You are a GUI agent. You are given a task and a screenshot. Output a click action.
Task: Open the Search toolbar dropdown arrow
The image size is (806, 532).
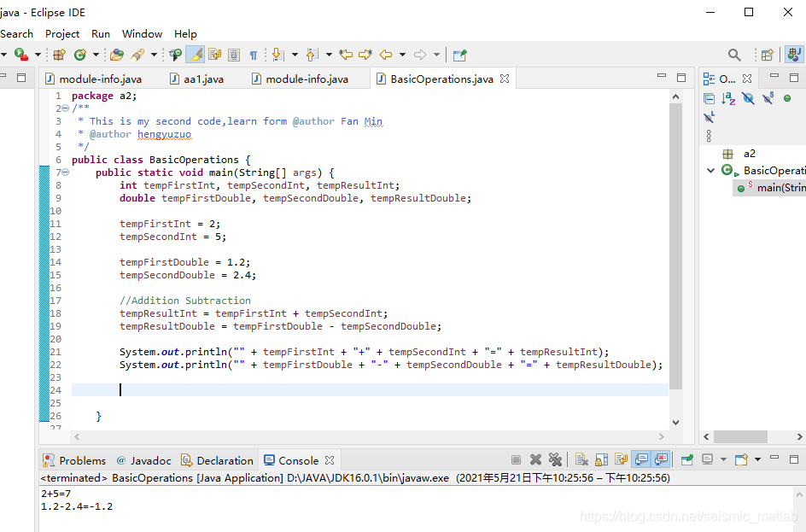pos(154,55)
